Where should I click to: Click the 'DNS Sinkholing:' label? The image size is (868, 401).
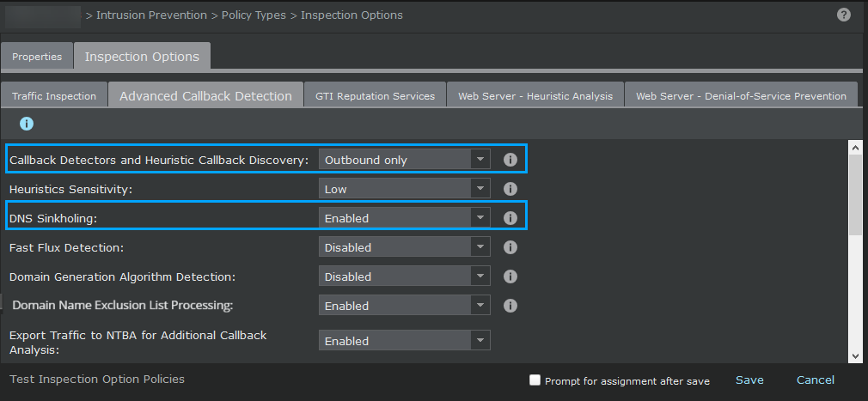pos(53,218)
